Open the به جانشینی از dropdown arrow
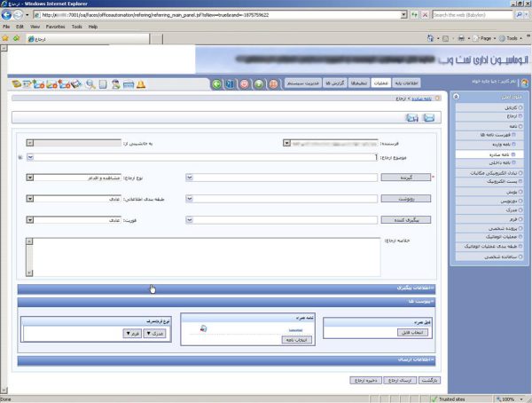The image size is (532, 403). pyautogui.click(x=30, y=143)
